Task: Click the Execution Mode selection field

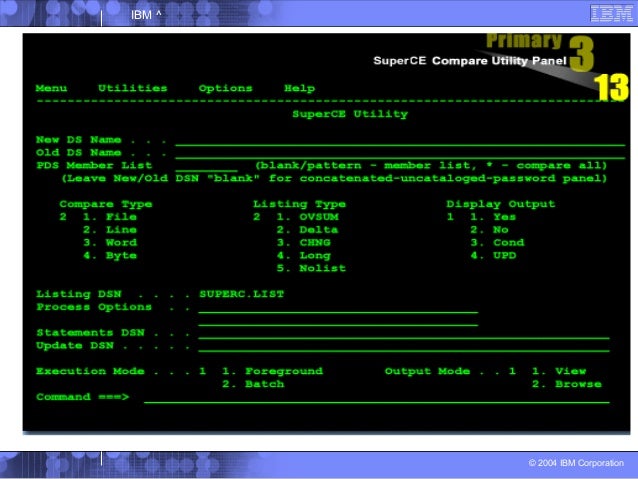Action: [203, 371]
